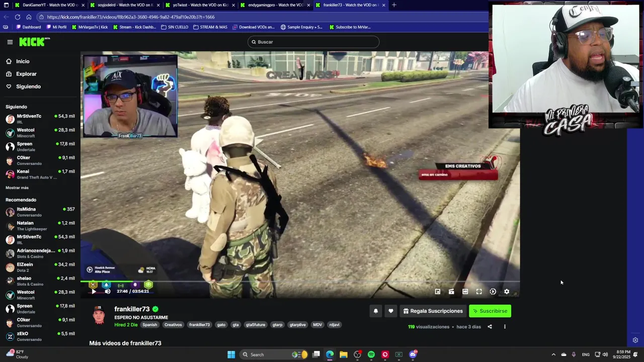Screen dimensions: 644x362
Task: Open the Windows Start menu
Action: coord(231,354)
